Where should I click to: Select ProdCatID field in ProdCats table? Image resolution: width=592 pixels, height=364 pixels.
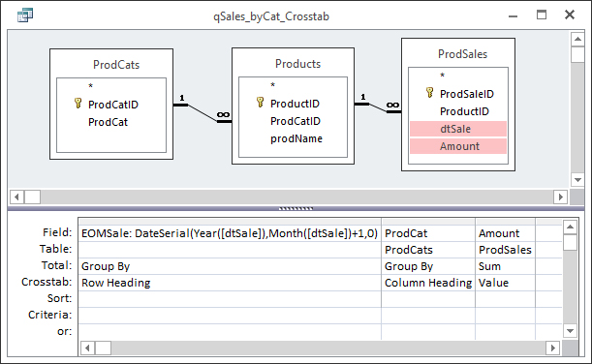click(x=113, y=105)
